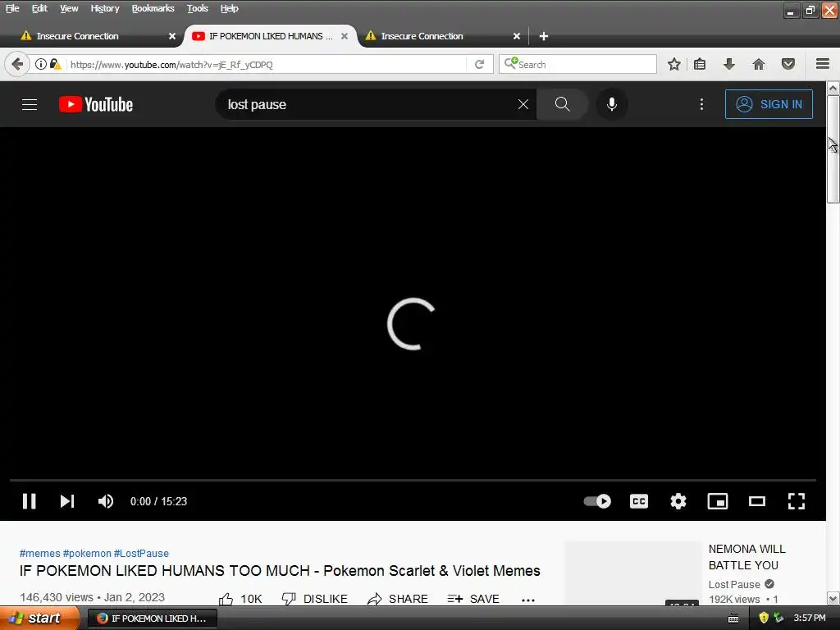Viewport: 840px width, 630px height.
Task: Click the YouTube logo
Action: pyautogui.click(x=96, y=104)
